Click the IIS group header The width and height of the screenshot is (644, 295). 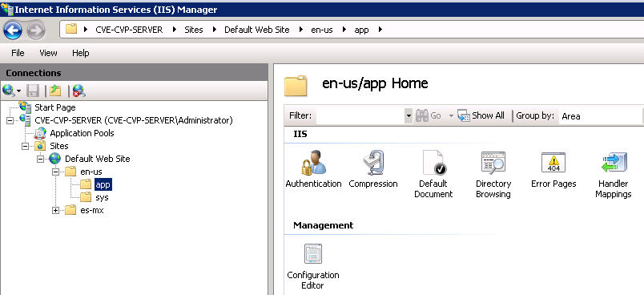(300, 134)
